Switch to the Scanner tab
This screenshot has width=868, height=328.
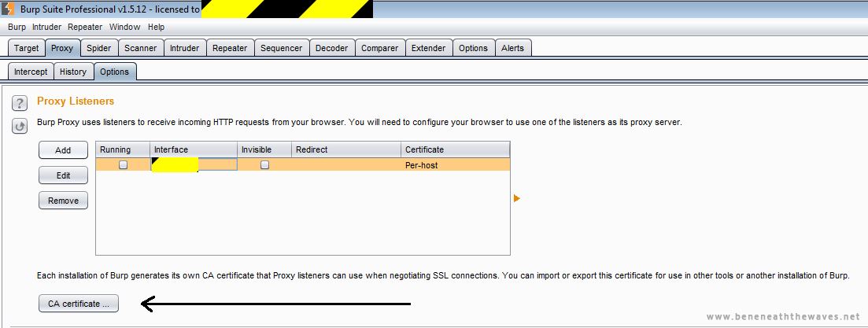(x=141, y=48)
